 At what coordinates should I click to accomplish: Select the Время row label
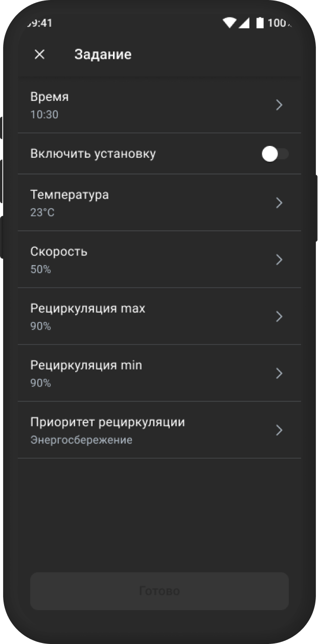[50, 97]
